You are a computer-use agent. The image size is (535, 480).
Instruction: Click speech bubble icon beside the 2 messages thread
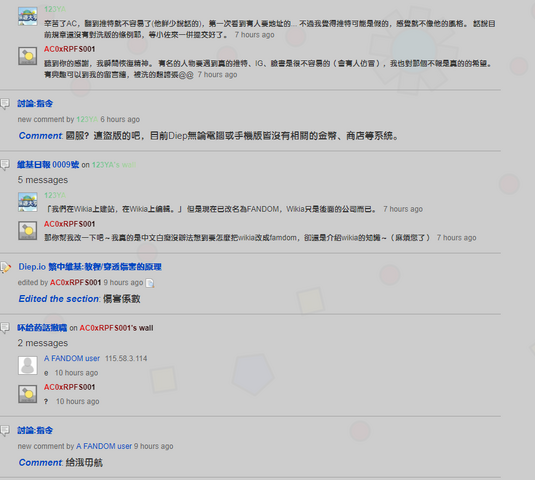5,328
